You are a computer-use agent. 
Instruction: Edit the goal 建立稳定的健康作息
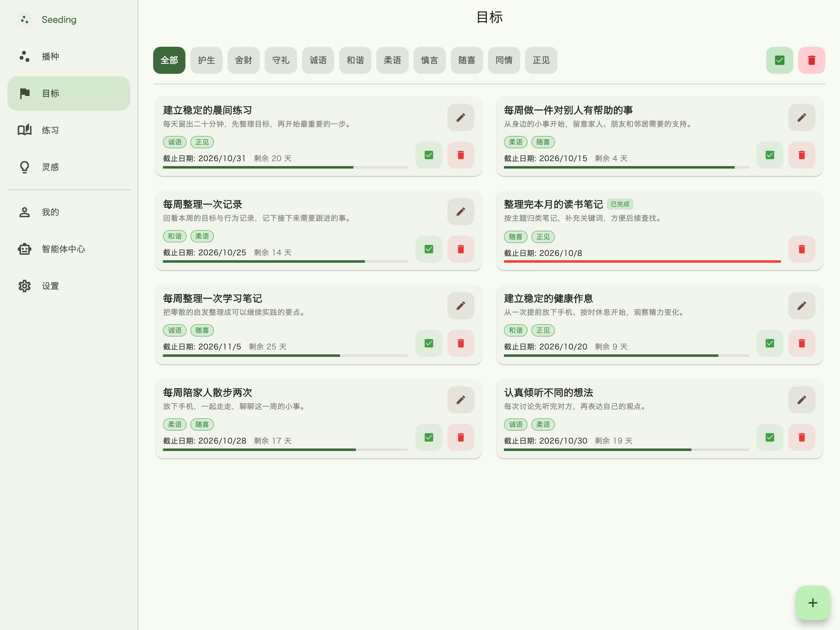[x=801, y=306]
